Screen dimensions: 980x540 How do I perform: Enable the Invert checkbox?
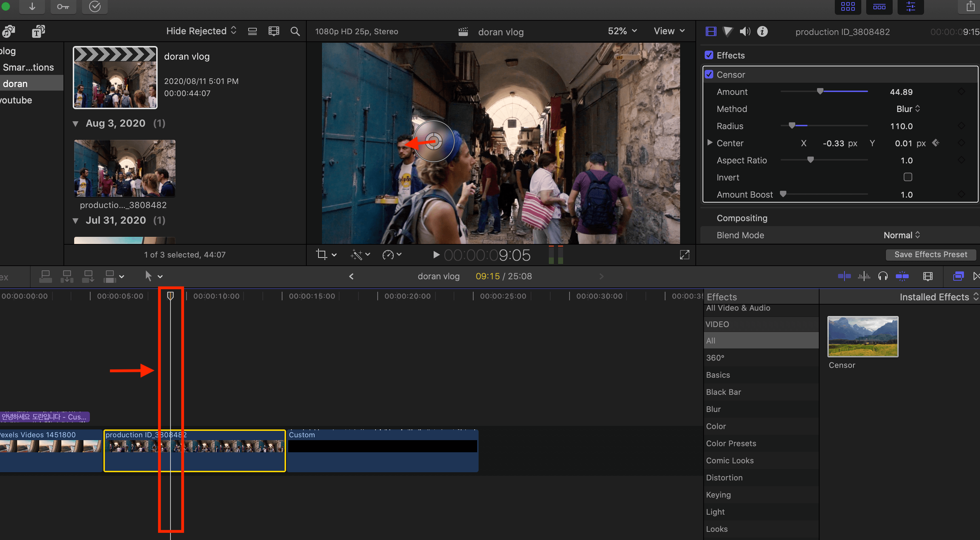click(908, 177)
